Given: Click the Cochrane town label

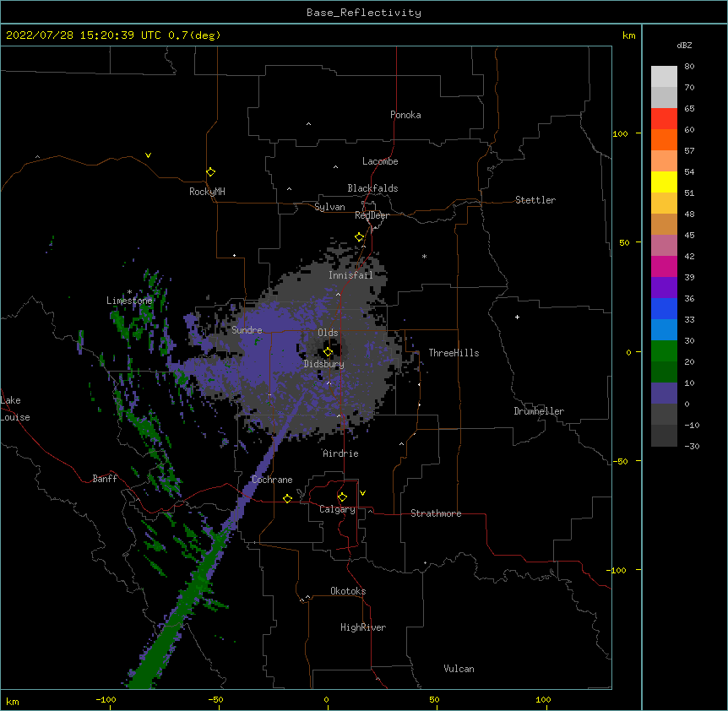Looking at the screenshot, I should click(x=272, y=480).
